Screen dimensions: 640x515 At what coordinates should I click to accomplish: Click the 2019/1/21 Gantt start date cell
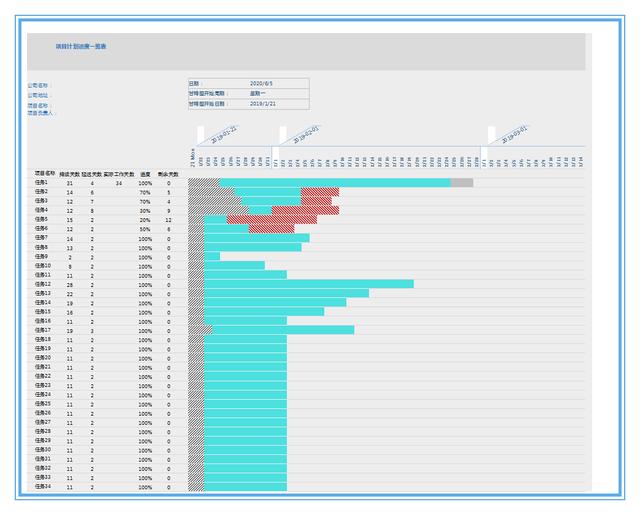[262, 104]
